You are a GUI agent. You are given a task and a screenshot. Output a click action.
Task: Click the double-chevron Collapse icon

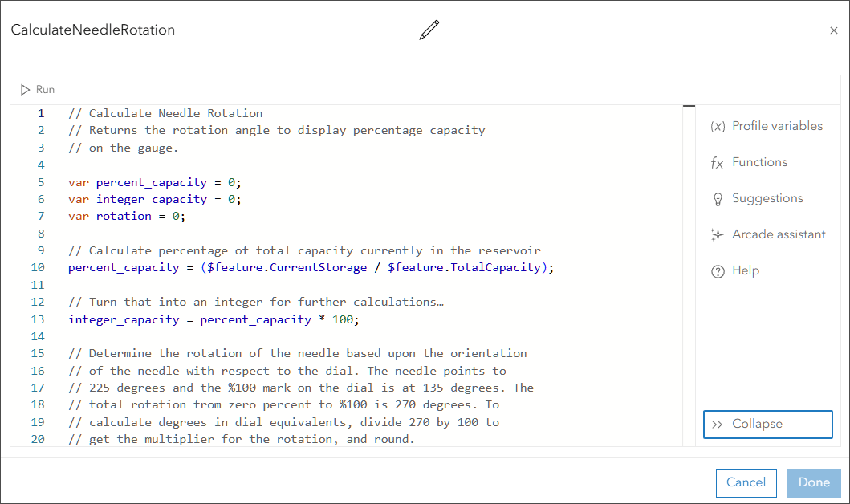click(718, 425)
